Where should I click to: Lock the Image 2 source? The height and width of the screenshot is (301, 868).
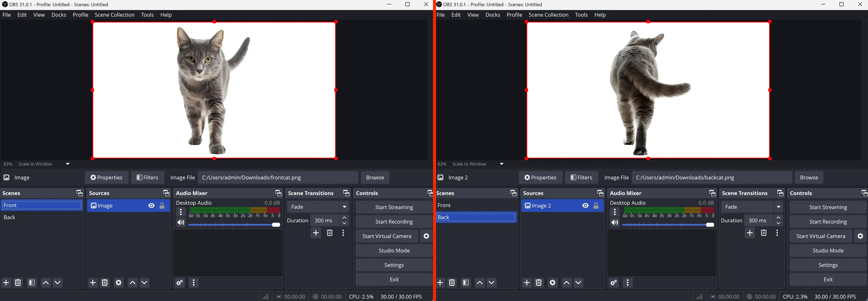coord(596,205)
